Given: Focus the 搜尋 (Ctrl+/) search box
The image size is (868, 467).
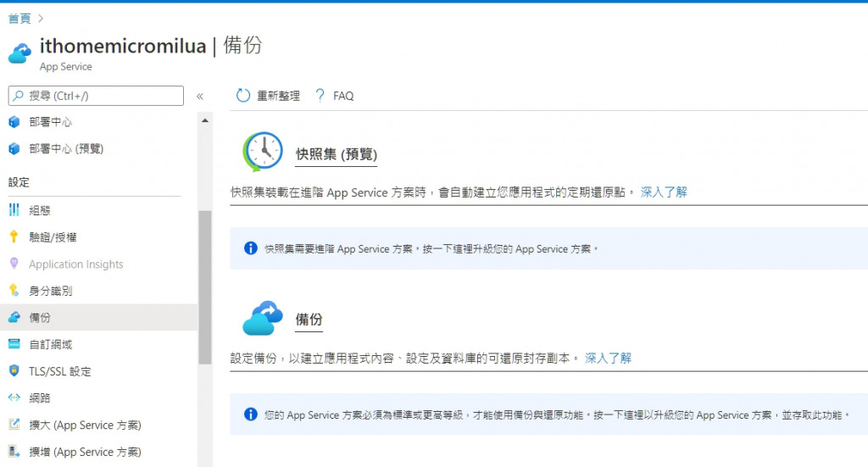Looking at the screenshot, I should (x=96, y=96).
